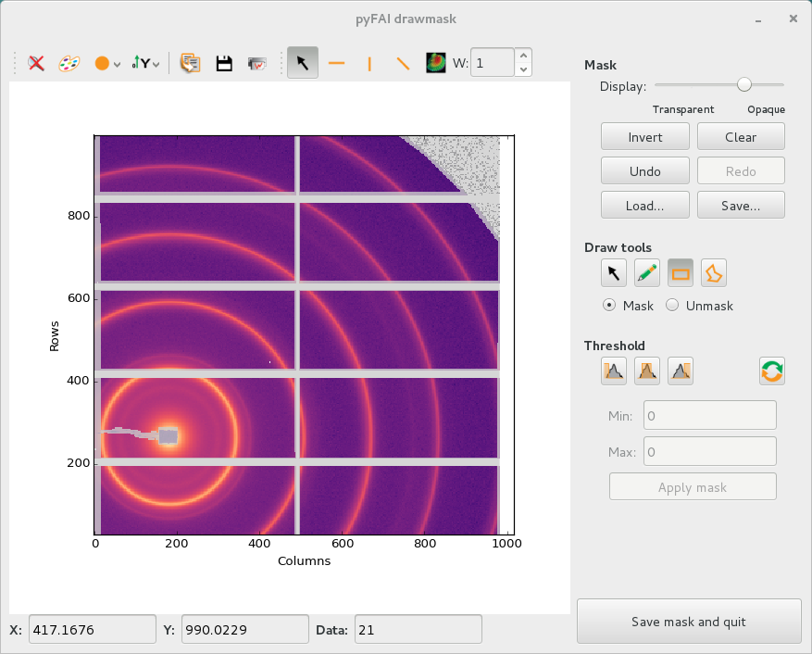Activate the rectangle draw tool
The image size is (812, 654).
coord(681,272)
